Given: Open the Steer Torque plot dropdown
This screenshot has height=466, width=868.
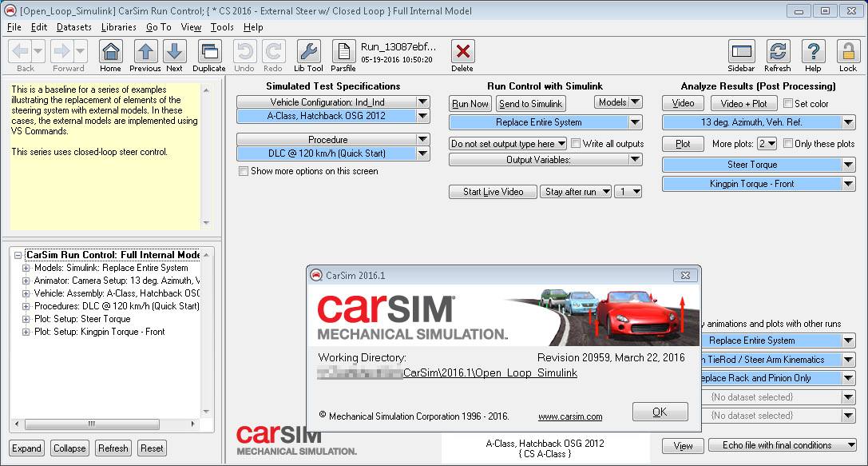Looking at the screenshot, I should tap(849, 165).
